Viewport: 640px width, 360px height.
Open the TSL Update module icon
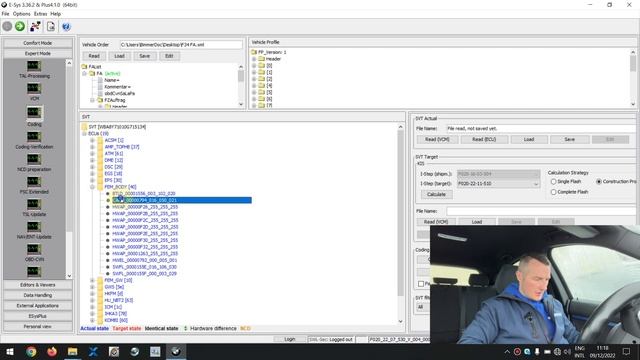(34, 204)
